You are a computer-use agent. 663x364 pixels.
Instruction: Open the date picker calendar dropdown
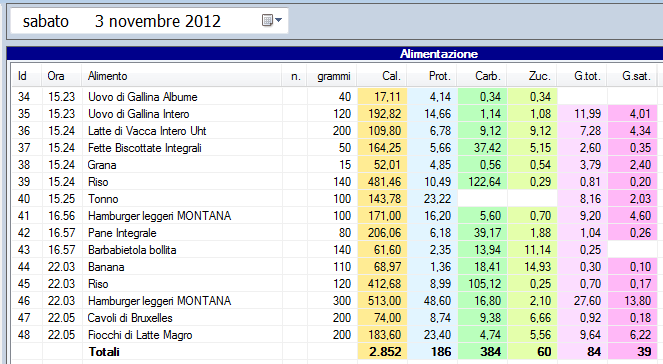pyautogui.click(x=272, y=20)
